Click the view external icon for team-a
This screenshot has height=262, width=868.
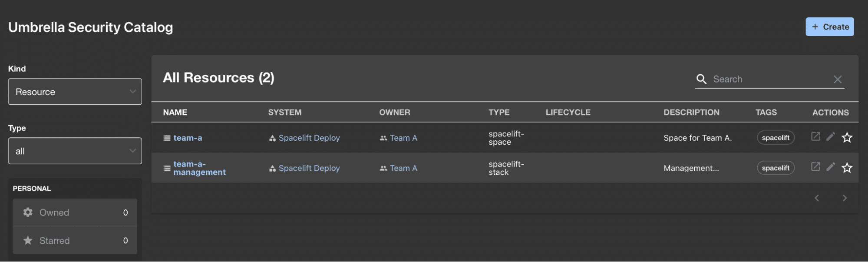click(815, 137)
